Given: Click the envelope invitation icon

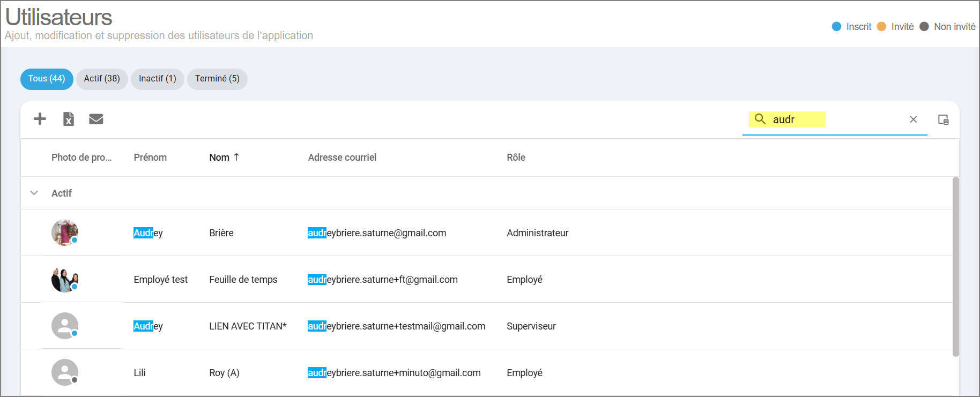Looking at the screenshot, I should (96, 119).
